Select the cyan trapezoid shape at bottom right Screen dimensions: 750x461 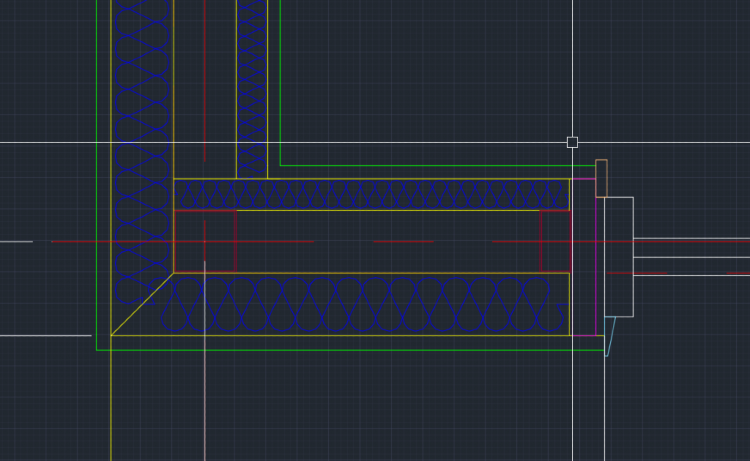[x=609, y=334]
